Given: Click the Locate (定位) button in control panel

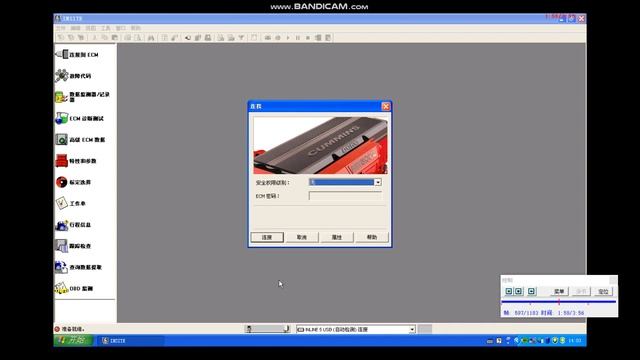Looking at the screenshot, I should pos(603,291).
